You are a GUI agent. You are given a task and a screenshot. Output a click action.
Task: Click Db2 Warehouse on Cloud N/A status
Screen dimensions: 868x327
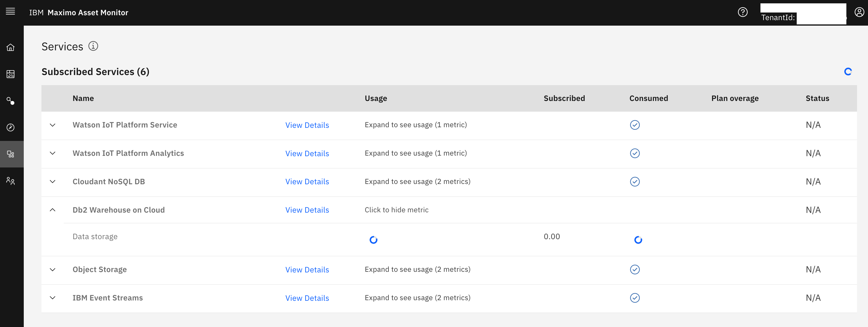pyautogui.click(x=813, y=210)
